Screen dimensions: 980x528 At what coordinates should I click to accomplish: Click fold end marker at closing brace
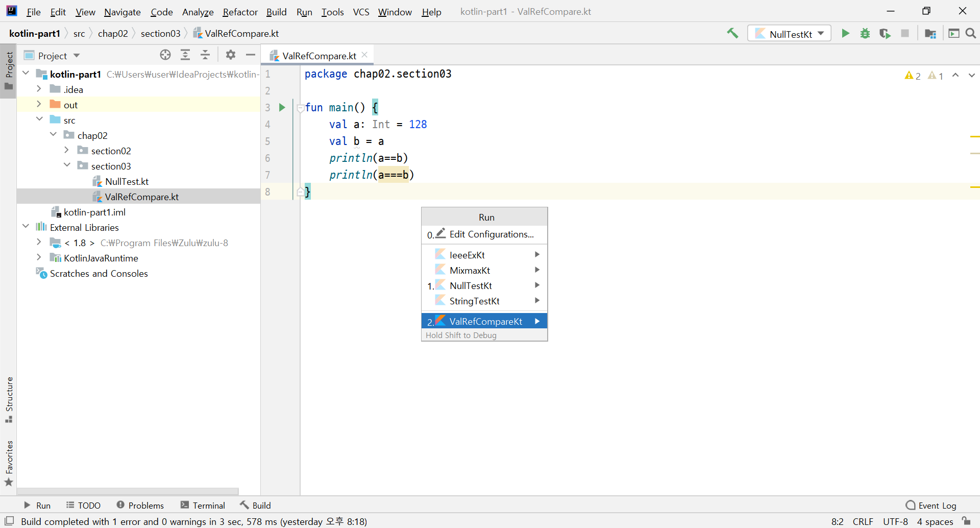coord(301,192)
